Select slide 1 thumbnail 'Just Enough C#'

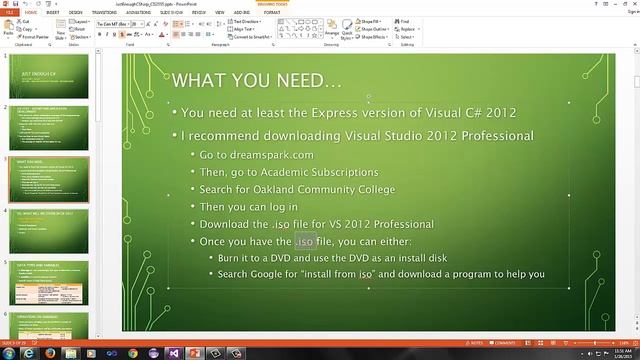[49, 76]
